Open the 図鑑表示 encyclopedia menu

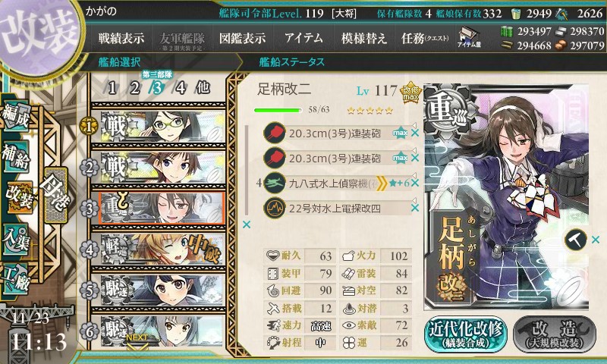coord(242,38)
